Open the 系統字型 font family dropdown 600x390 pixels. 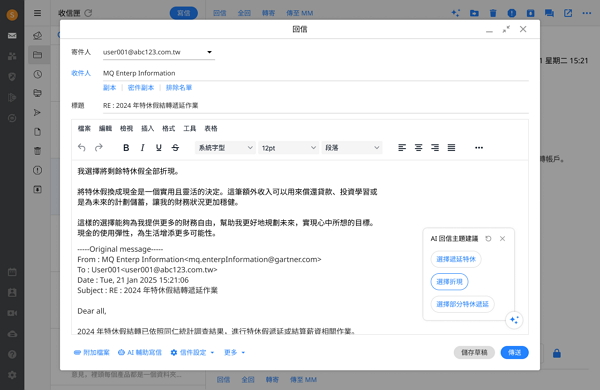(225, 148)
